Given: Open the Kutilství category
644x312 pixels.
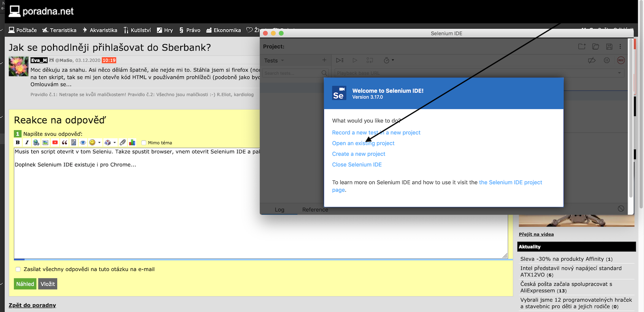Looking at the screenshot, I should click(x=137, y=30).
